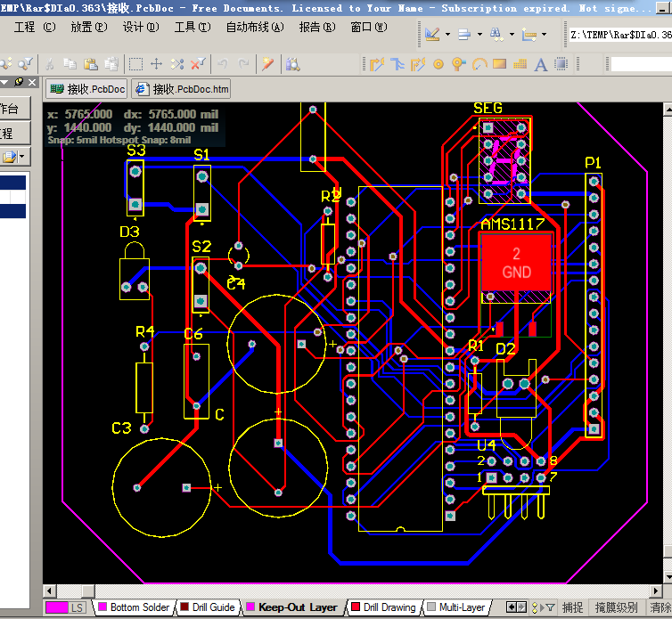672x619 pixels.
Task: Click the Move Selection cross-arrows icon
Action: click(157, 64)
